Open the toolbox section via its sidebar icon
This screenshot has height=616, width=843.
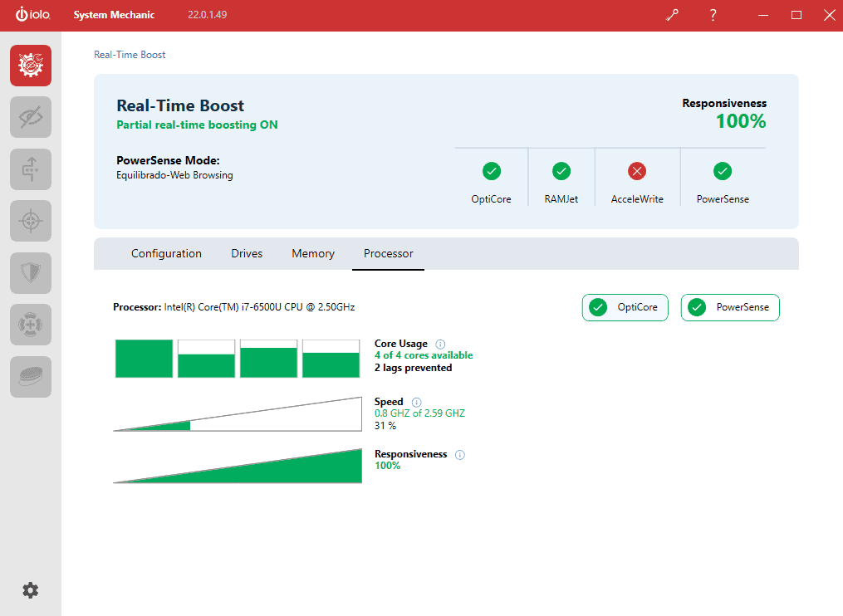(x=30, y=325)
